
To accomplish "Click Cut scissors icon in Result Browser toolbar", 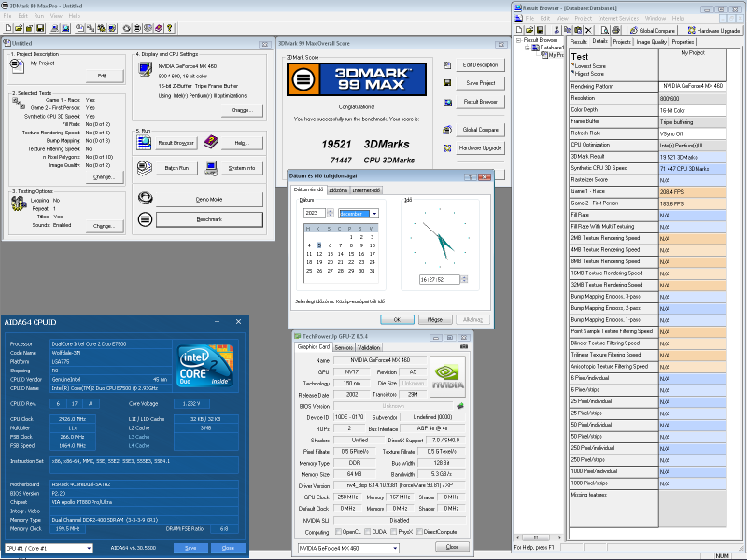I will click(557, 30).
